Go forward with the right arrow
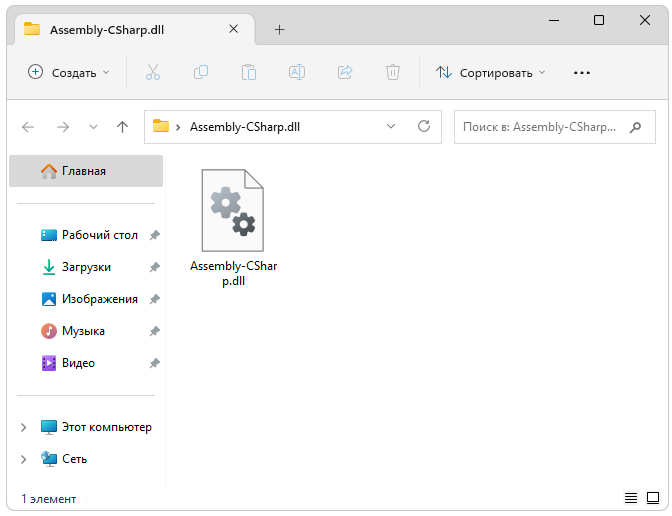This screenshot has height=516, width=672. (63, 127)
